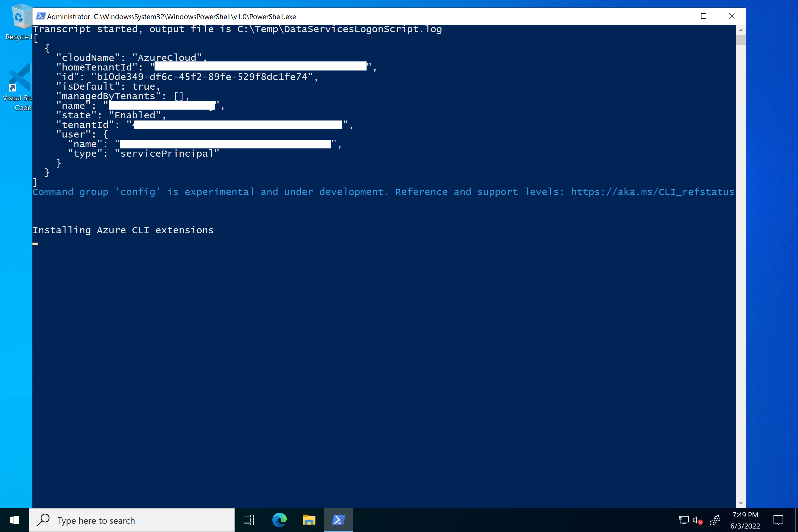
Task: Open the network status tray icon
Action: (x=684, y=520)
